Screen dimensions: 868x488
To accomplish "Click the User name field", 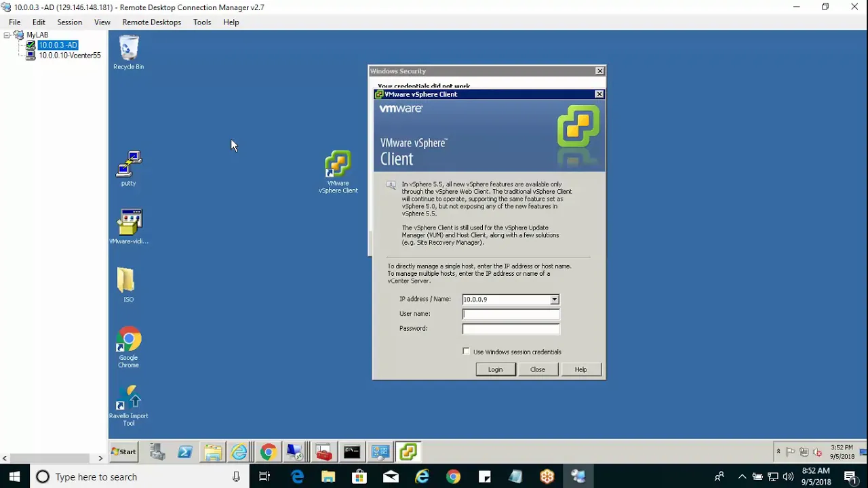I will 511,314.
